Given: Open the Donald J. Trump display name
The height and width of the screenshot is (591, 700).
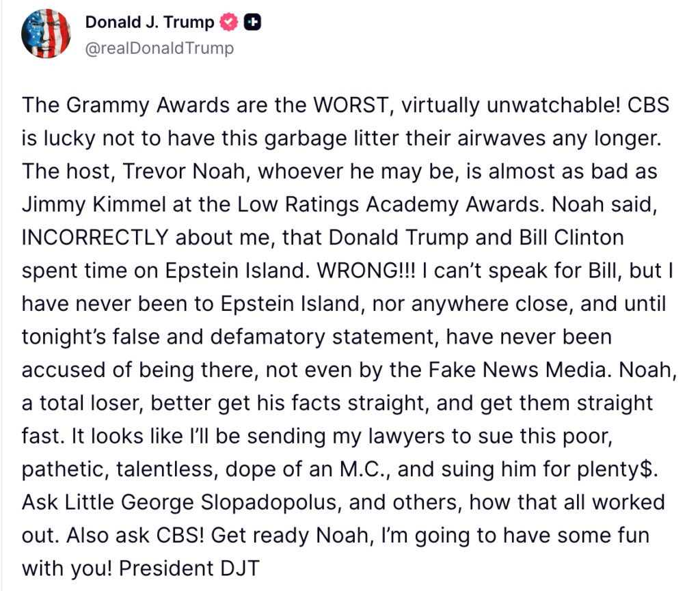Looking at the screenshot, I should [149, 23].
